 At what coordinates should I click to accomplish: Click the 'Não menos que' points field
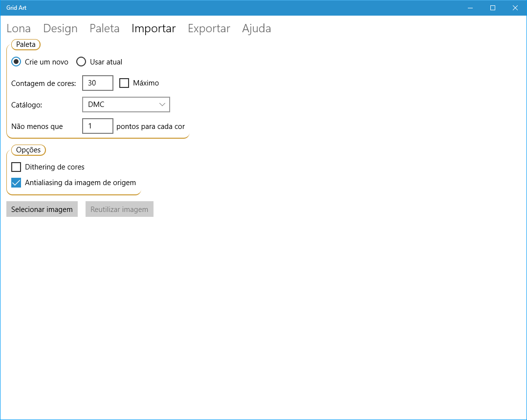(x=97, y=126)
